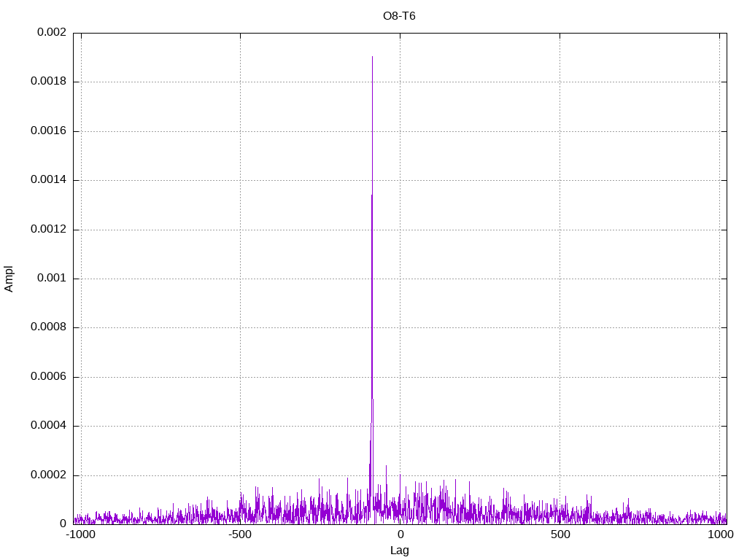Click the -1000 Lag axis tick label

80,534
